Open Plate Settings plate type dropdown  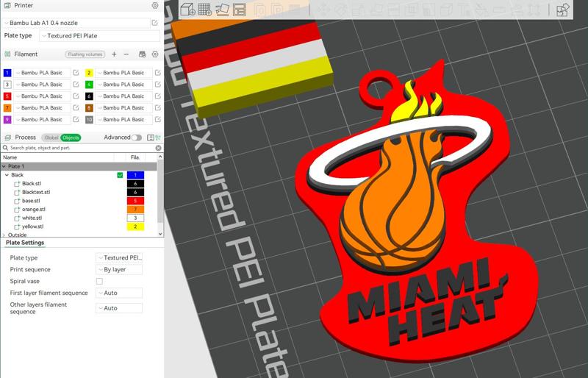pyautogui.click(x=119, y=258)
